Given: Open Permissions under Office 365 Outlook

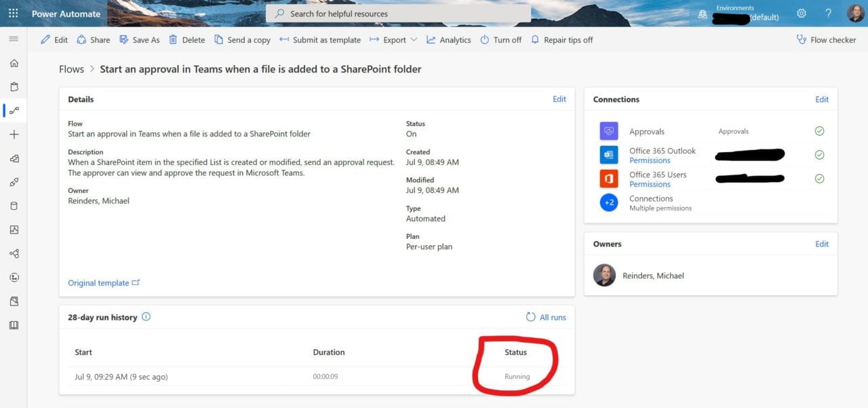Looking at the screenshot, I should (650, 161).
